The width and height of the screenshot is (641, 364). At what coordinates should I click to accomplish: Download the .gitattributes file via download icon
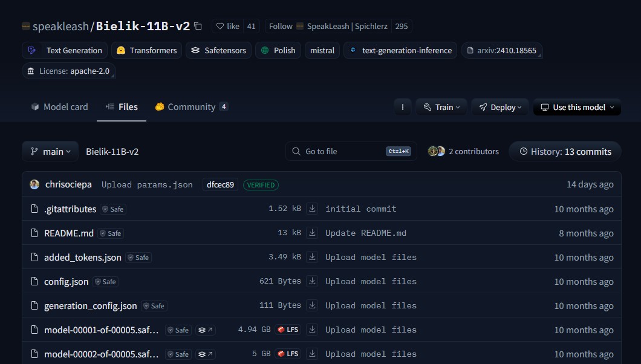(x=312, y=209)
